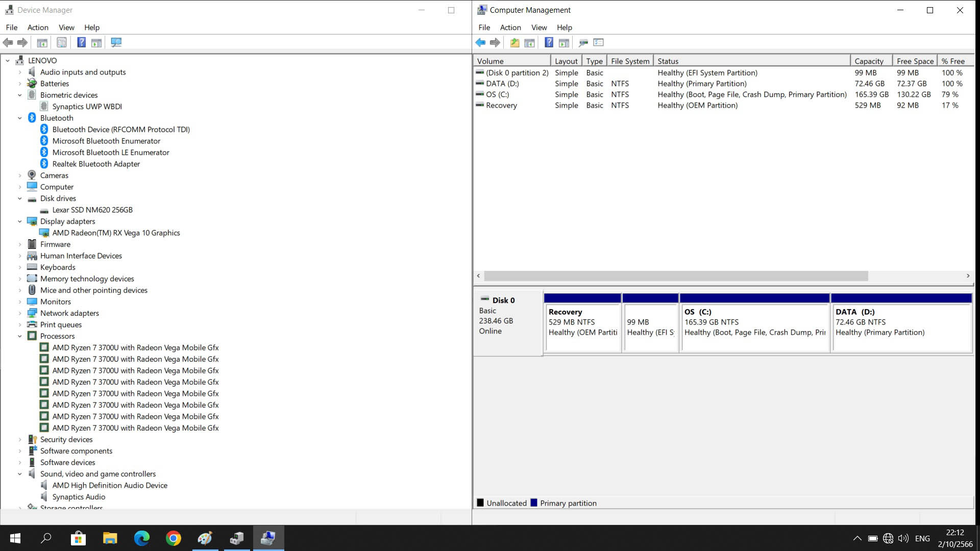
Task: Sort by Capacity column header
Action: click(x=871, y=61)
